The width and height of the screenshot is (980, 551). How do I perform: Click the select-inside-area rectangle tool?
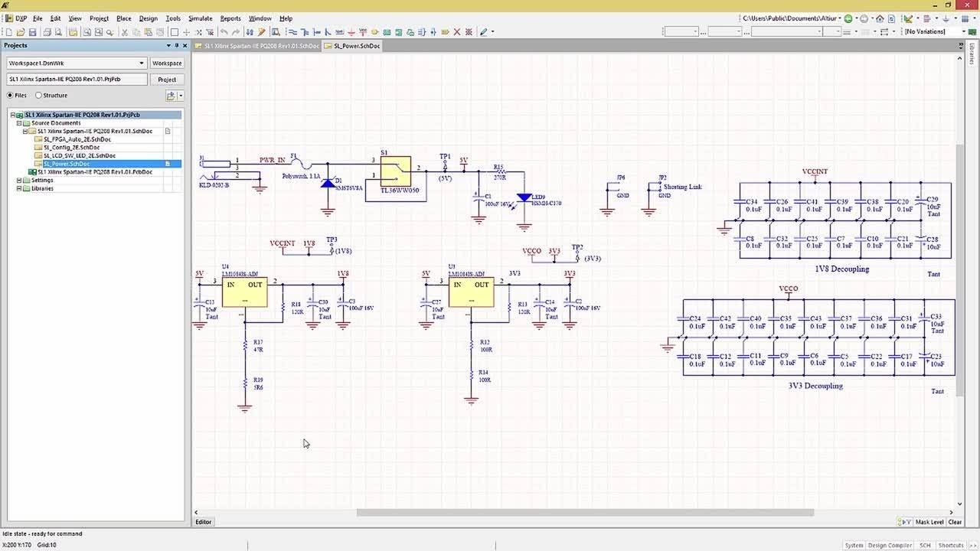pyautogui.click(x=174, y=32)
